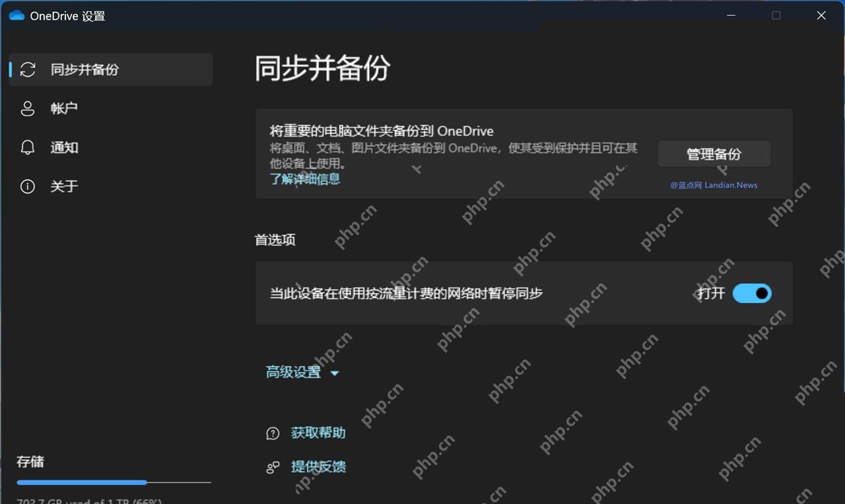Screen dimensions: 845x504
Task: Close the OneDrive settings window
Action: 821,15
